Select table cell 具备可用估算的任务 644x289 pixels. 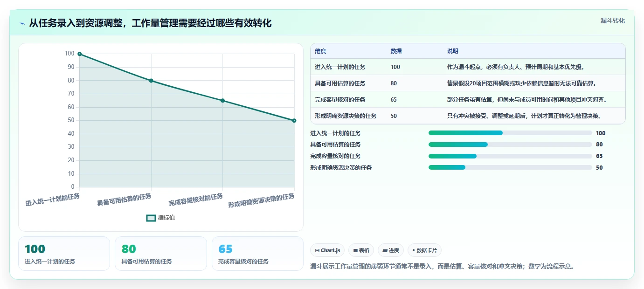click(x=340, y=83)
